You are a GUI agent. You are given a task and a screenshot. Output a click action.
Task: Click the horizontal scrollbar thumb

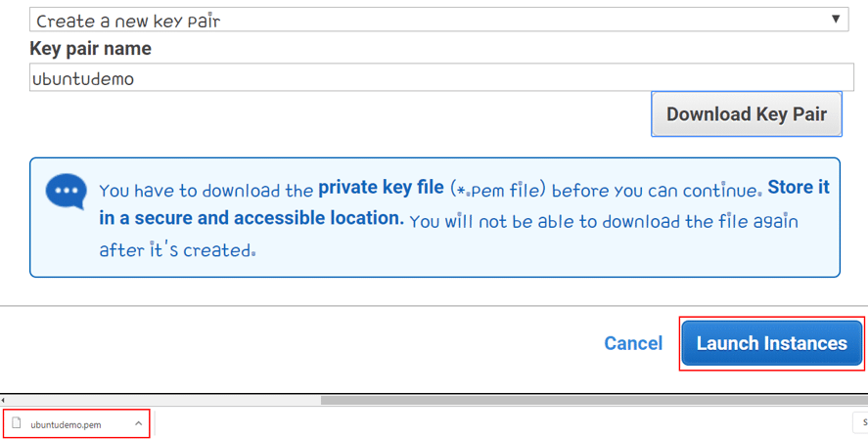(x=594, y=400)
